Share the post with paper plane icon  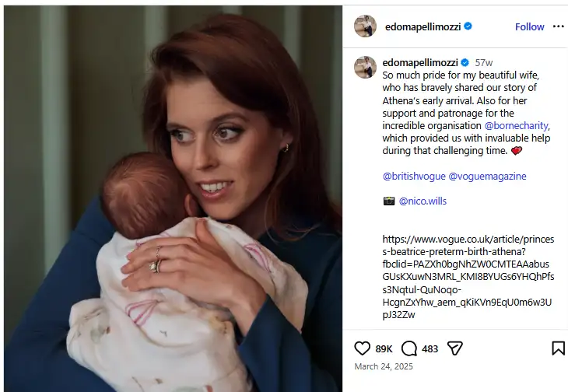tap(455, 348)
